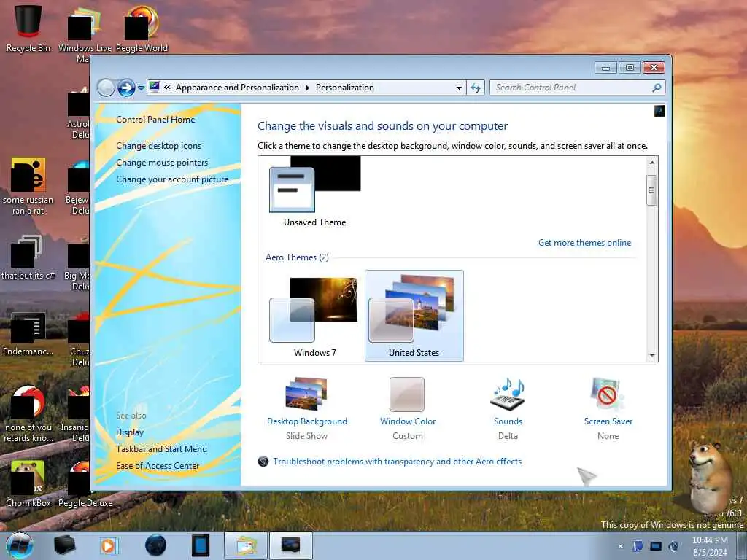Click the dark globe taskbar icon

pos(155,545)
